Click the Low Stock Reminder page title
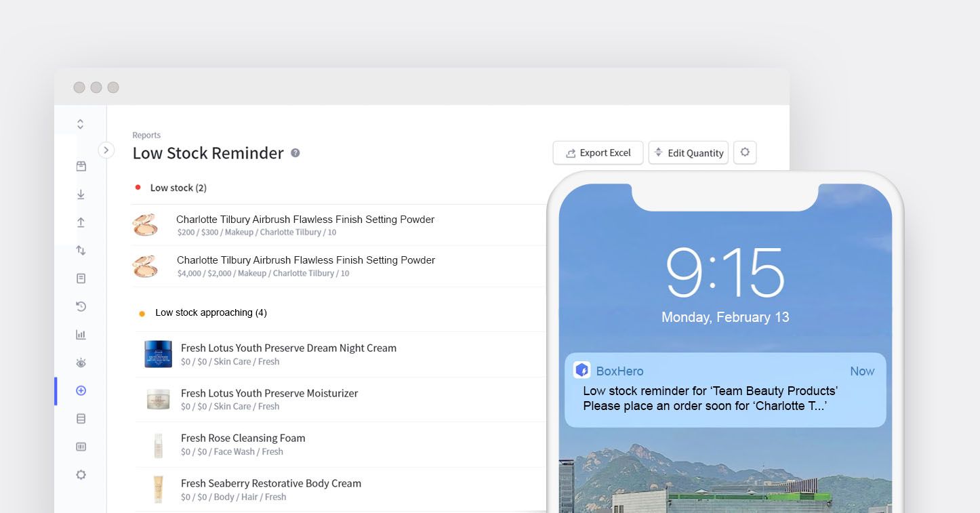 tap(208, 153)
